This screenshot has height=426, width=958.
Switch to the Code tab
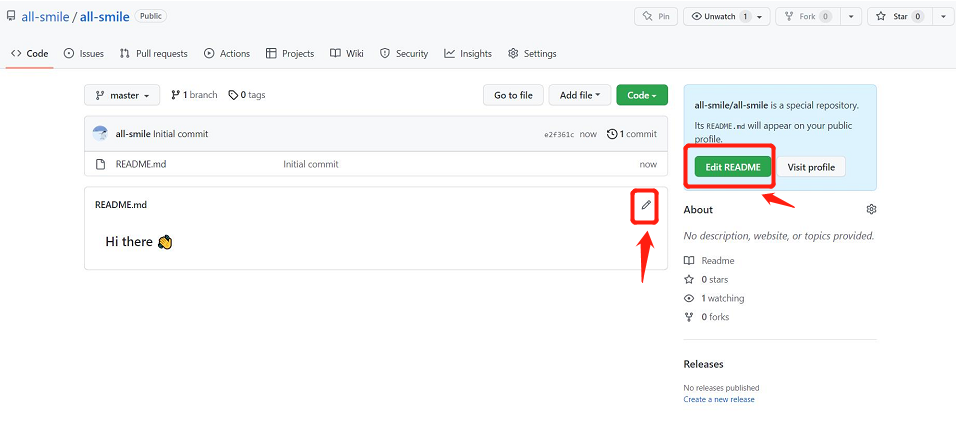[x=30, y=54]
